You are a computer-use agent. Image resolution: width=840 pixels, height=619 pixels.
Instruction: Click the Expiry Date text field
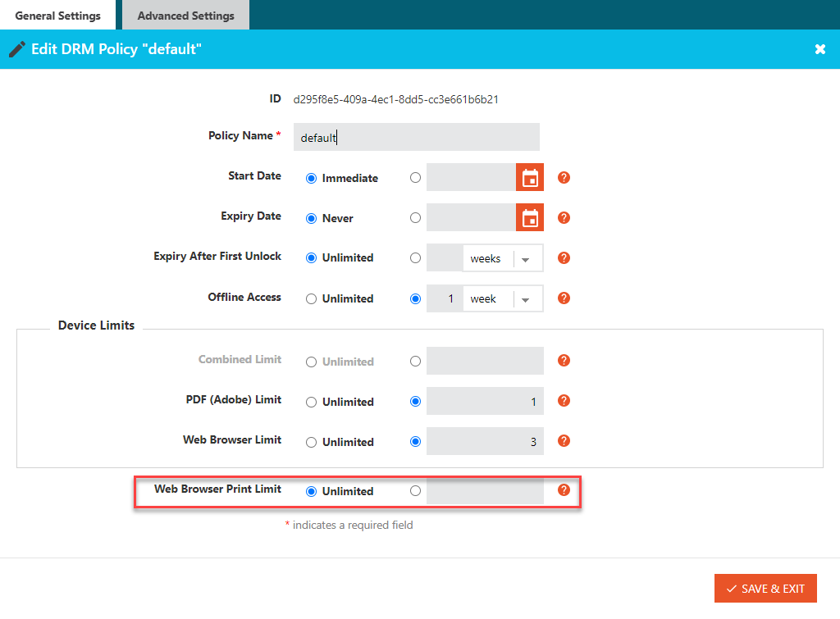pos(472,217)
